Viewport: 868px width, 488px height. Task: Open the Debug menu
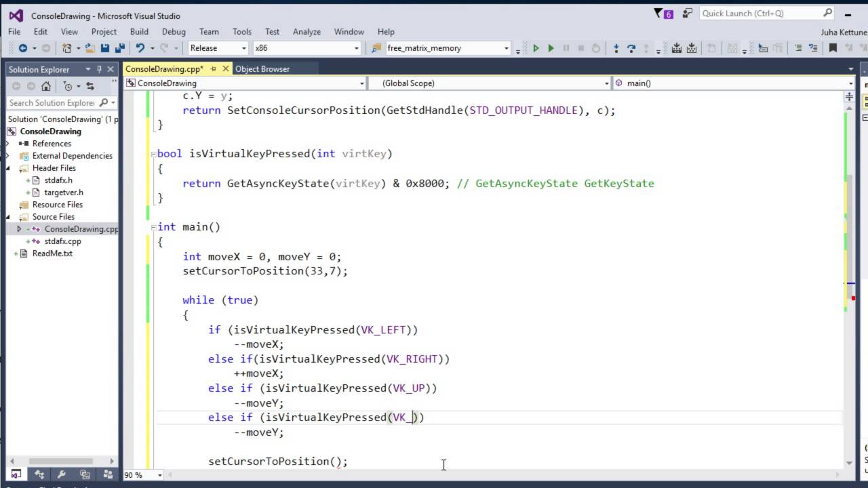(174, 32)
